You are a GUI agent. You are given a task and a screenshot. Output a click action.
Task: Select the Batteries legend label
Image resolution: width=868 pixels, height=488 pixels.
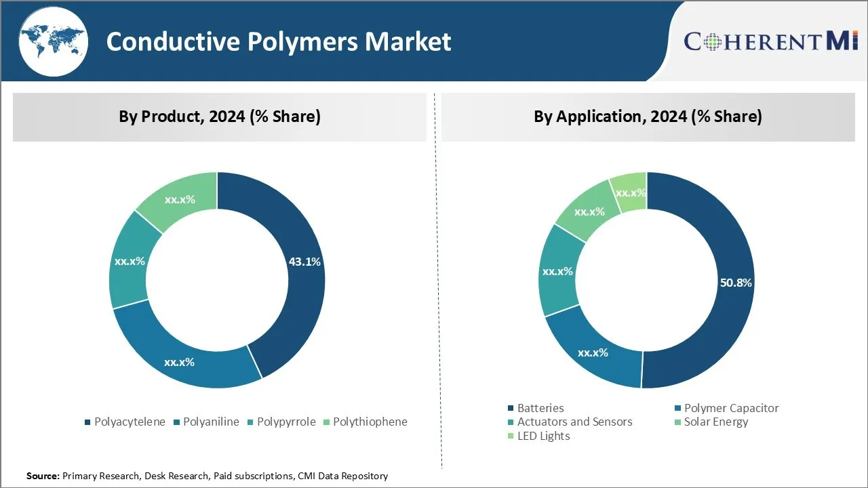(540, 408)
